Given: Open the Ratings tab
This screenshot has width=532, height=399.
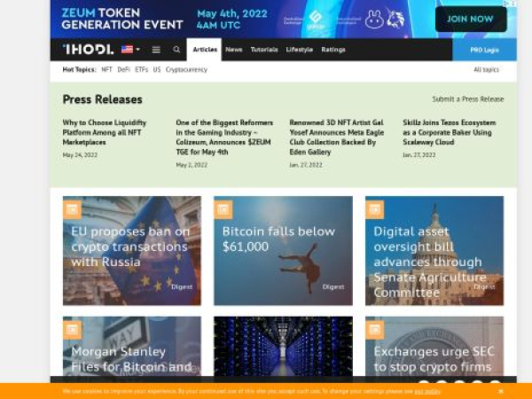Looking at the screenshot, I should point(333,50).
